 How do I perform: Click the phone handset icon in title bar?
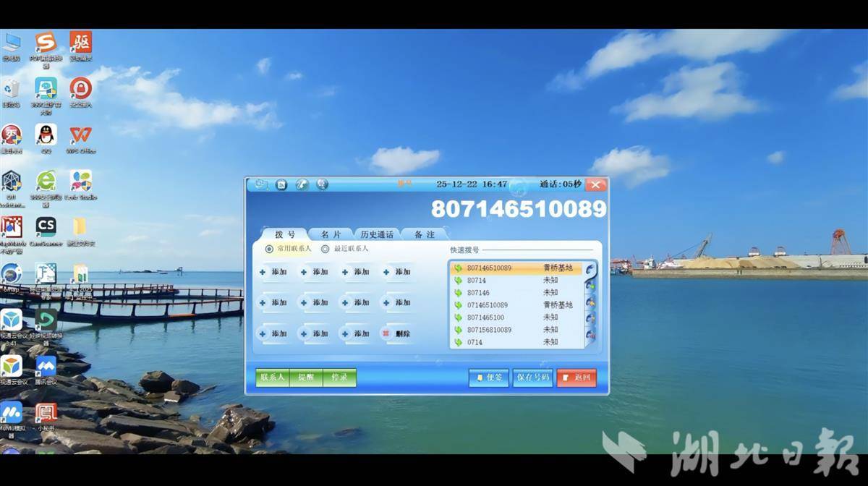click(x=302, y=184)
